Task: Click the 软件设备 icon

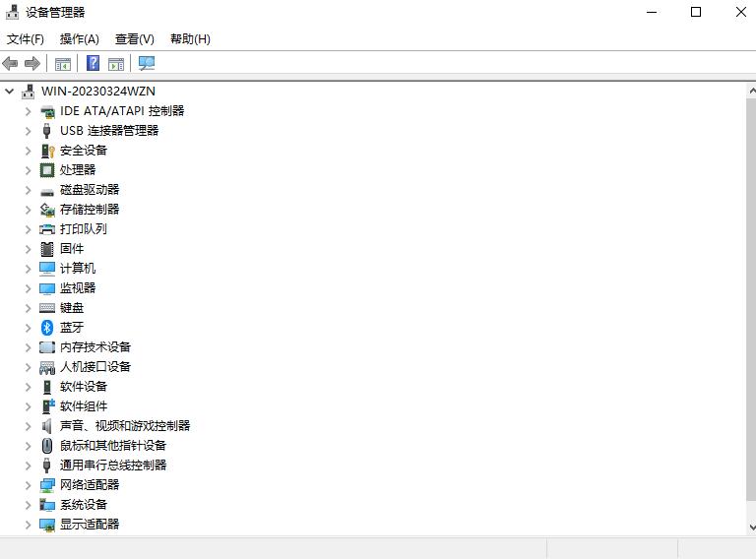Action: (47, 387)
